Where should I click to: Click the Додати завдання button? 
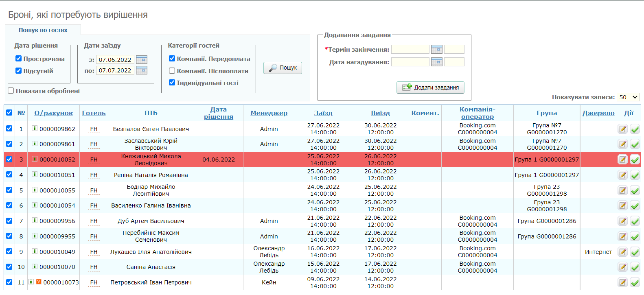pyautogui.click(x=430, y=87)
